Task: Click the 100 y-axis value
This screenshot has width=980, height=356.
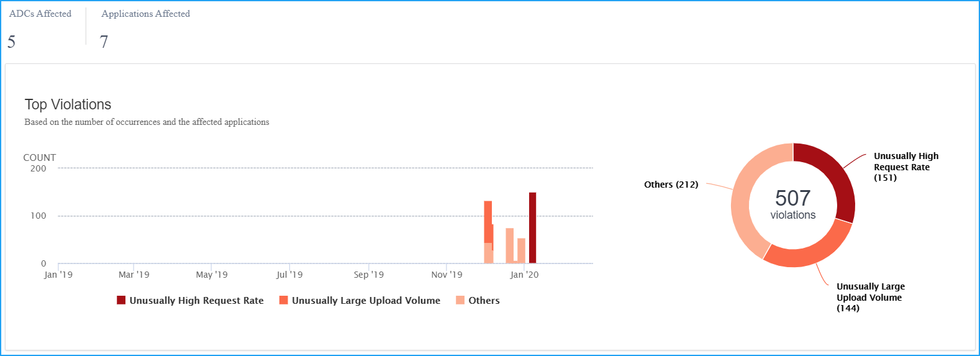Action: pyautogui.click(x=39, y=216)
